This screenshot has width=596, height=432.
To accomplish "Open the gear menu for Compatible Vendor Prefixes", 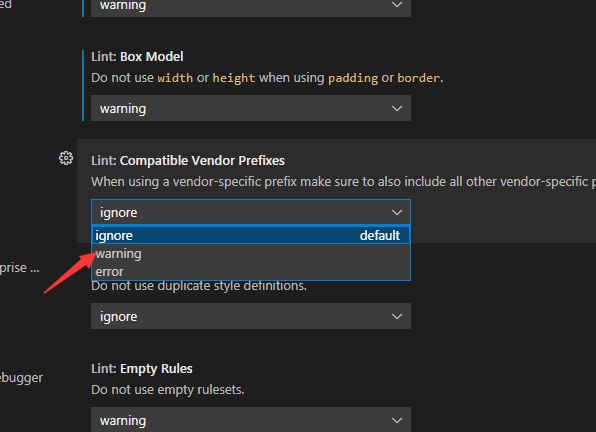I will tap(66, 158).
